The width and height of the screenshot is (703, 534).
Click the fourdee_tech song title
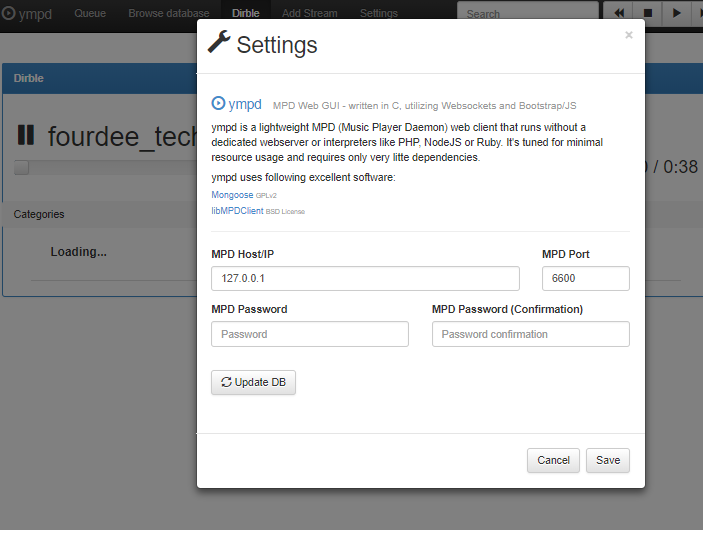click(122, 137)
